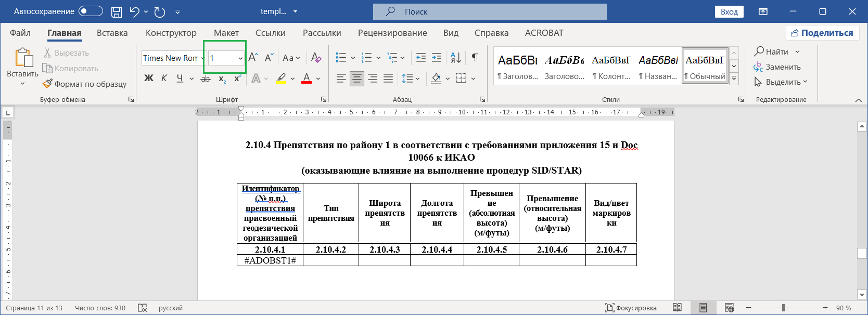
Task: Open the Вставка ribbon tab
Action: click(x=112, y=33)
